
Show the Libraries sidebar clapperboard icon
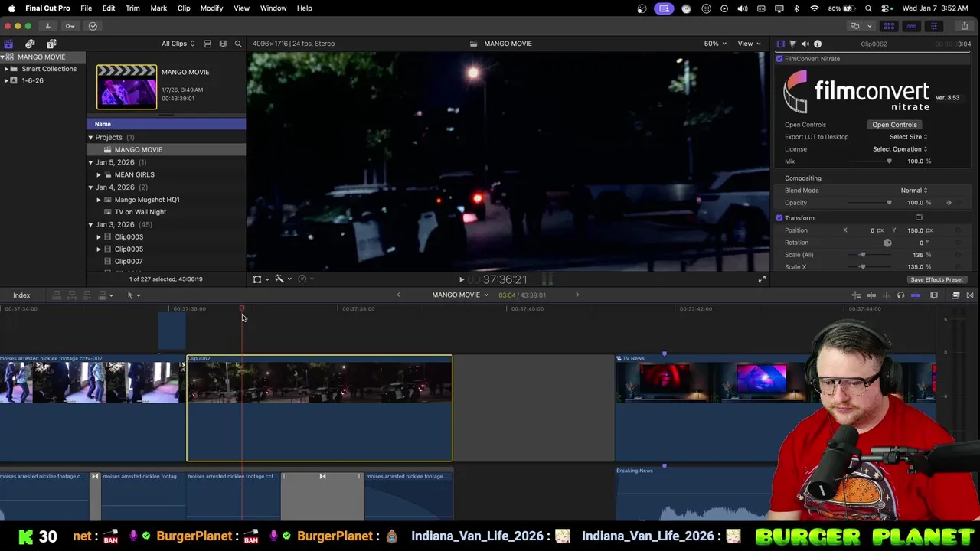(8, 44)
